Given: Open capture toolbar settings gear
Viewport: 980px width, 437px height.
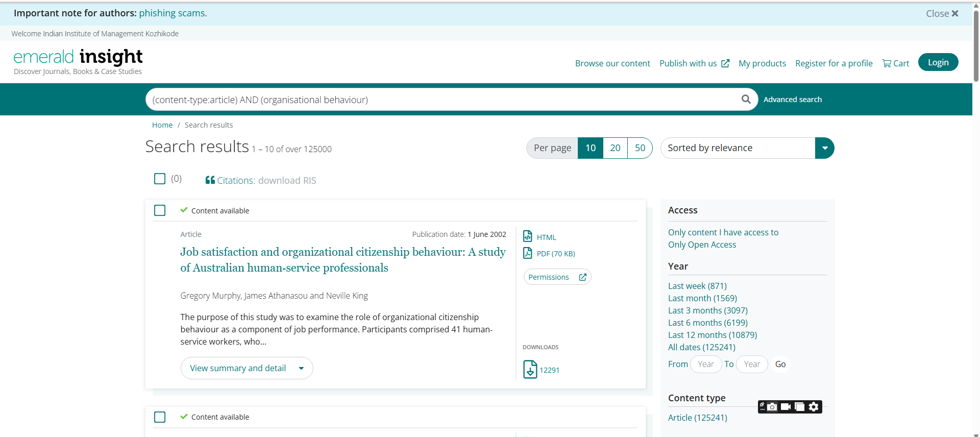Looking at the screenshot, I should coord(814,407).
